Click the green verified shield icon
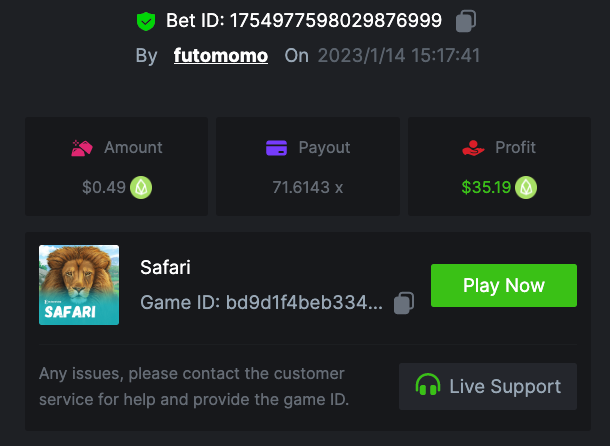Screen dimensions: 610x446 coord(147,21)
